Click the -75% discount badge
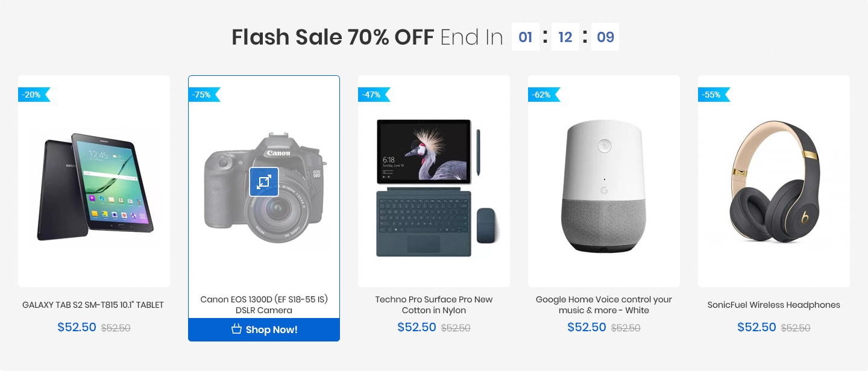Screen dimensions: 868x371 204,95
